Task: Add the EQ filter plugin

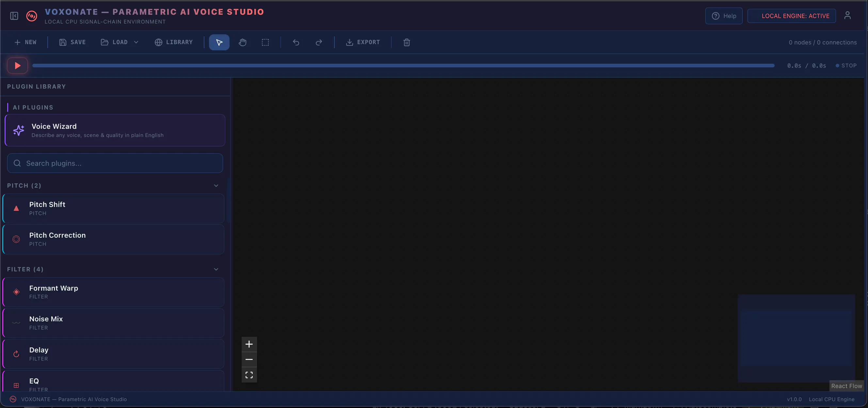Action: 113,381
